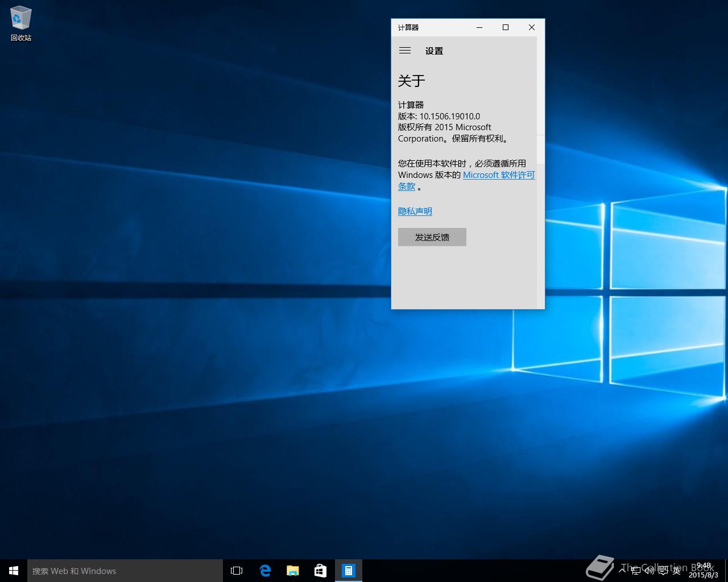This screenshot has height=582, width=728.
Task: Open the Store app from the taskbar
Action: tap(320, 571)
